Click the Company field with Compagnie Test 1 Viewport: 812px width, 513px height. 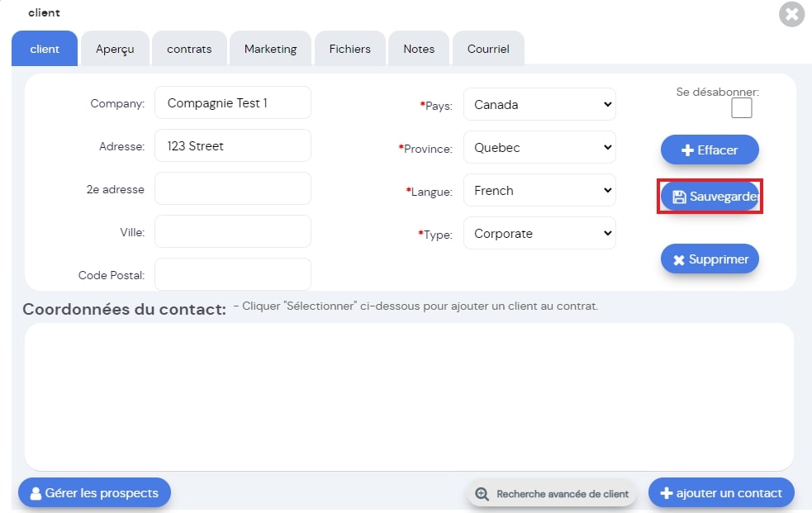[233, 103]
